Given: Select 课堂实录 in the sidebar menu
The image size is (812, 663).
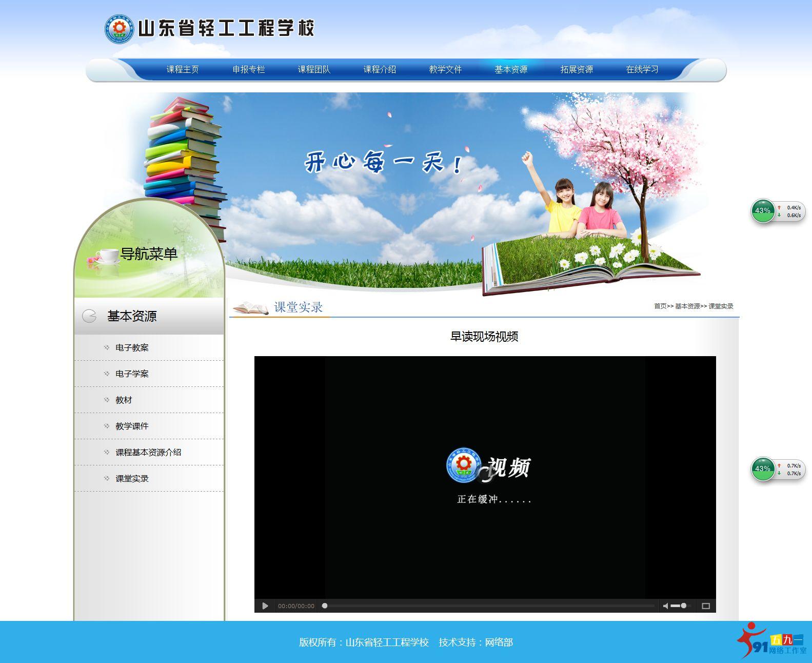Looking at the screenshot, I should [132, 478].
